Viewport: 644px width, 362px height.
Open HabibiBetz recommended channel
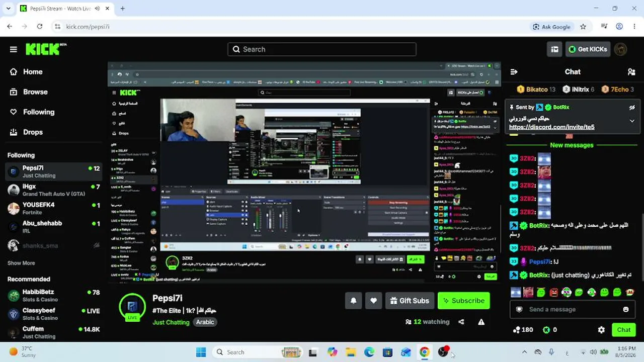pyautogui.click(x=54, y=295)
